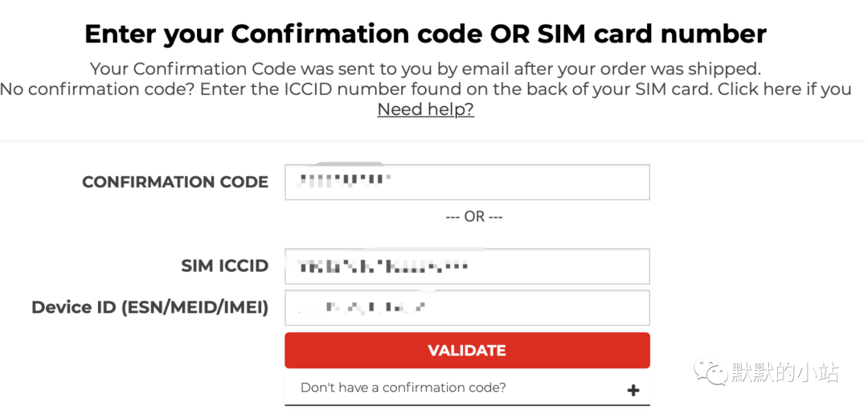Click the "Click here if you" text

pos(784,89)
